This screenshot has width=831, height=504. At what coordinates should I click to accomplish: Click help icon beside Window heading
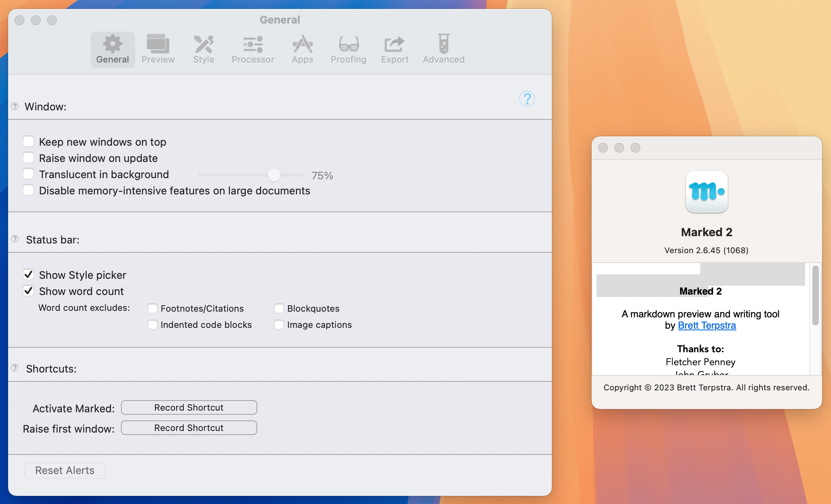(15, 106)
